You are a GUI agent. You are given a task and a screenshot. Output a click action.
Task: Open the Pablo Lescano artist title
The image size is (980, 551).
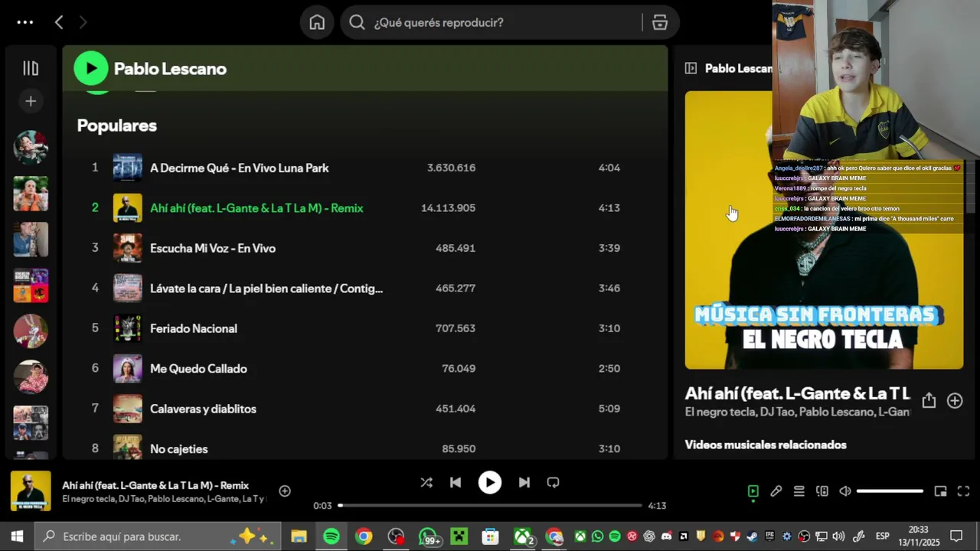click(x=170, y=69)
